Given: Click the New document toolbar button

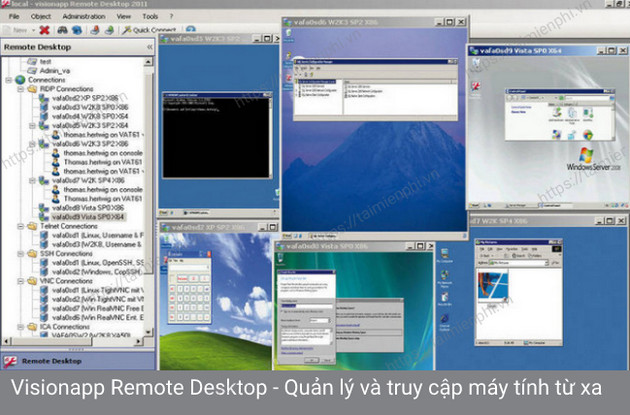Looking at the screenshot, I should click(15, 30).
